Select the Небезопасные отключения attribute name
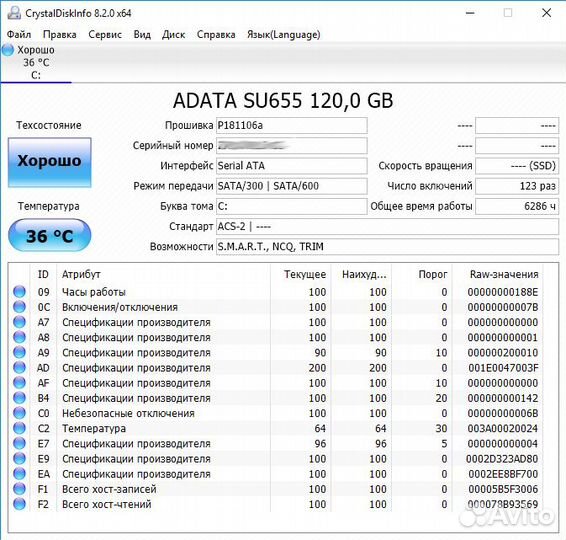 [128, 413]
